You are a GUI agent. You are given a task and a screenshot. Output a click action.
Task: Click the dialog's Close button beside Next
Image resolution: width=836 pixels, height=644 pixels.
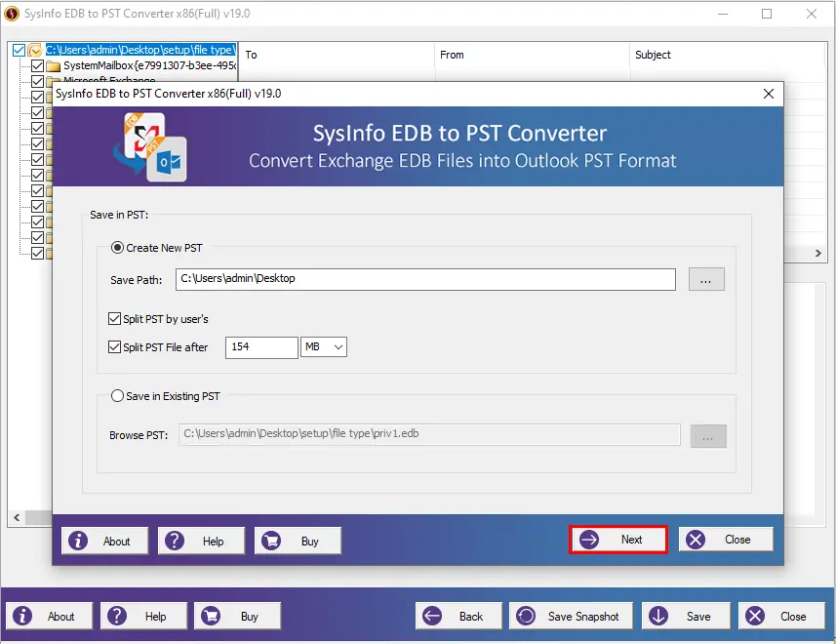(726, 540)
